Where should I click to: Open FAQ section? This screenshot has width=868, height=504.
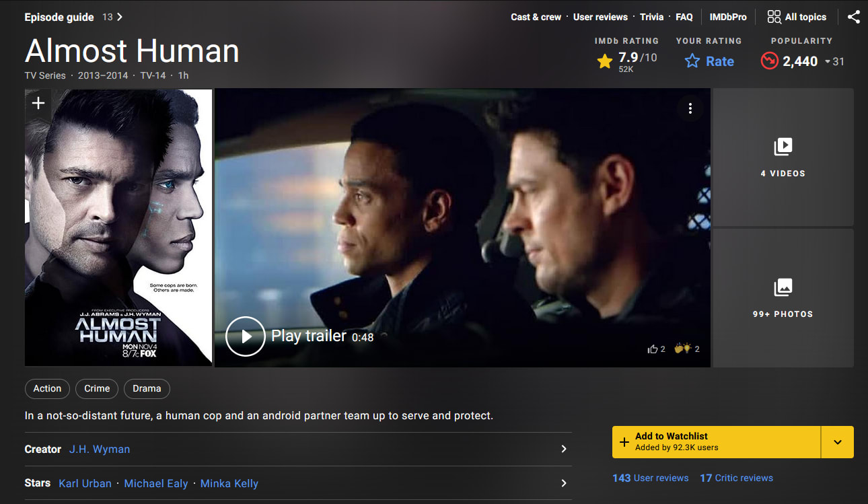click(x=684, y=17)
